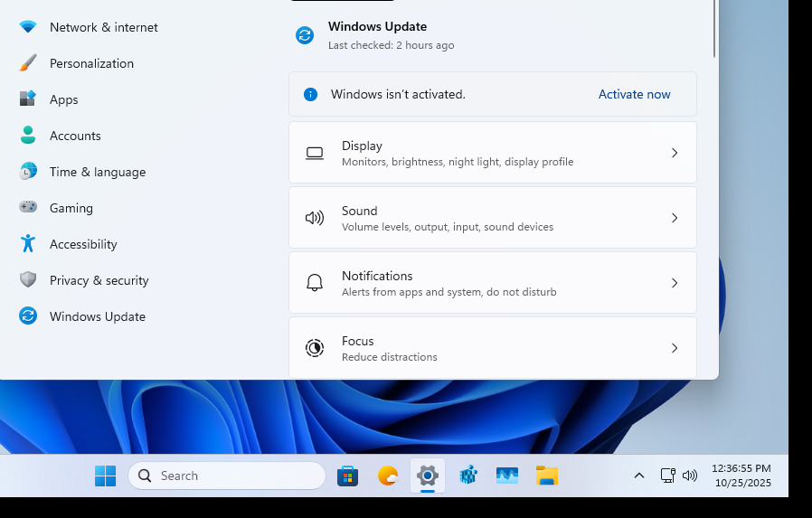This screenshot has width=812, height=518.
Task: Open Windows Update status at the top
Action: click(x=375, y=35)
